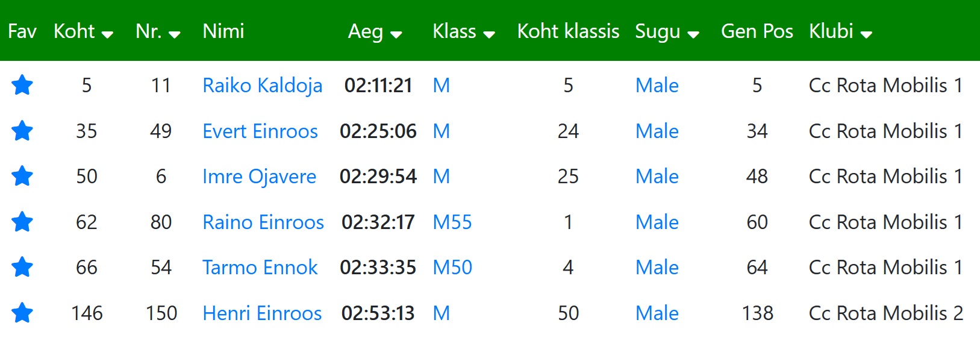
Task: Click star icon beside Tarmo Ennok
Action: pos(22,267)
